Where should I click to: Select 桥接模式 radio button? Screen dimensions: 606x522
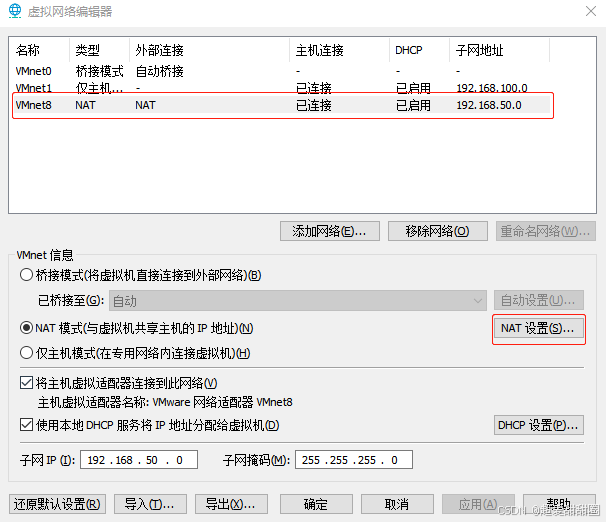pyautogui.click(x=26, y=275)
